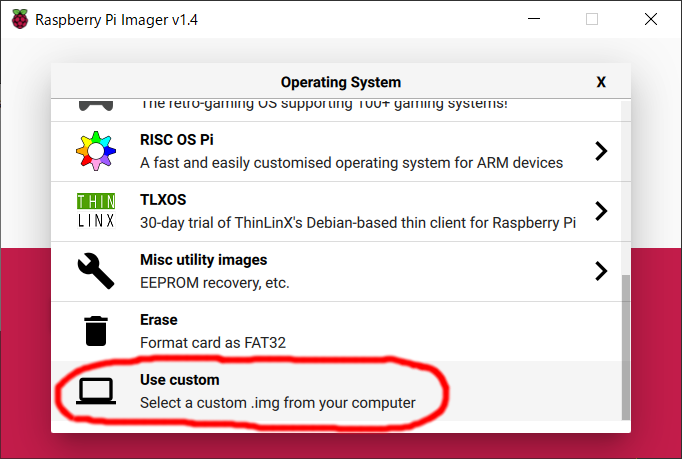Click the laptop icon for custom image
This screenshot has width=682, height=459.
point(96,391)
